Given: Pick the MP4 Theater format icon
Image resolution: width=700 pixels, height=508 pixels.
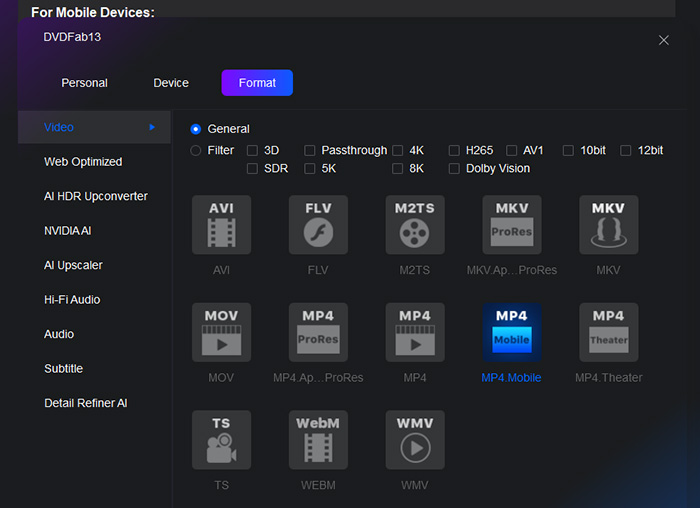Looking at the screenshot, I should click(609, 332).
